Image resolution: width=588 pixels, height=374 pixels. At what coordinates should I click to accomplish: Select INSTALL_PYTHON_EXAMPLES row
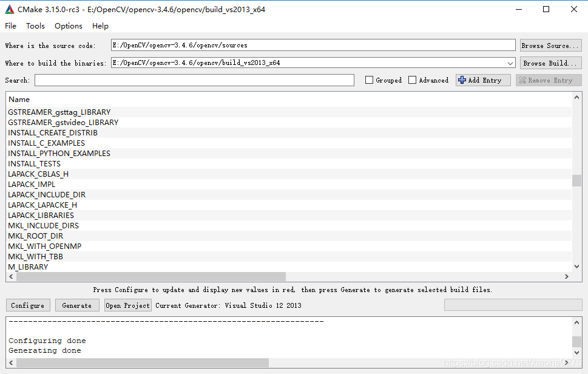[289, 154]
